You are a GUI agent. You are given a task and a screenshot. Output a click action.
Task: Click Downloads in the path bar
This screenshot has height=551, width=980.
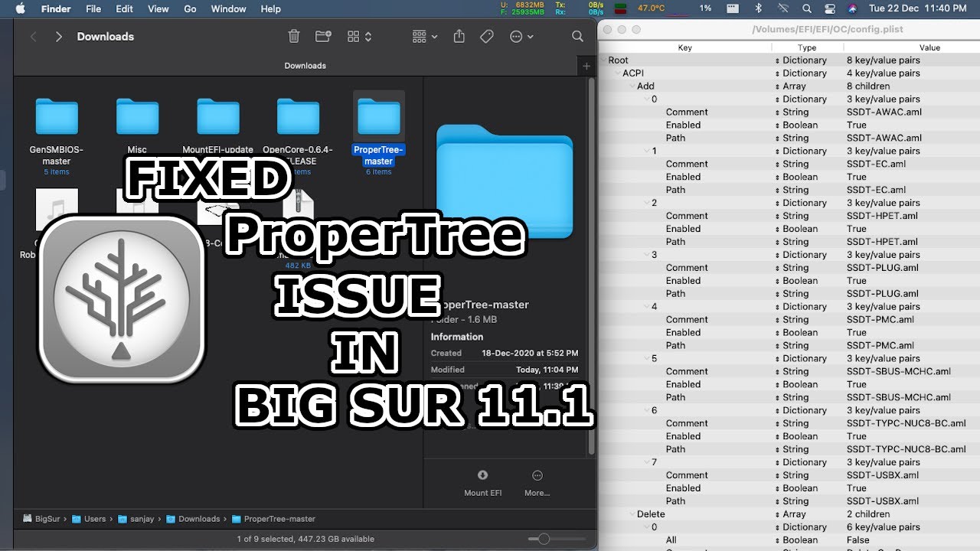(193, 519)
